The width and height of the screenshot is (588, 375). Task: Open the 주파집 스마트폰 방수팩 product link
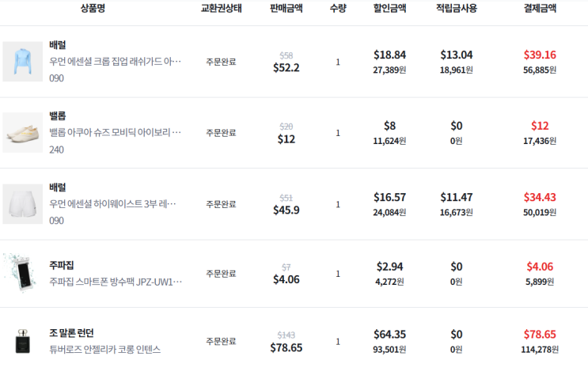[x=116, y=281]
